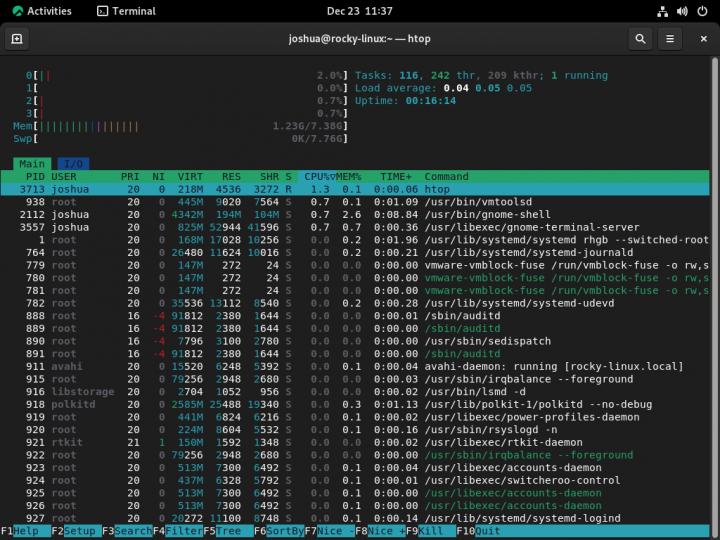Open the Terminal app menu in top bar
This screenshot has width=720, height=540.
[x=127, y=11]
